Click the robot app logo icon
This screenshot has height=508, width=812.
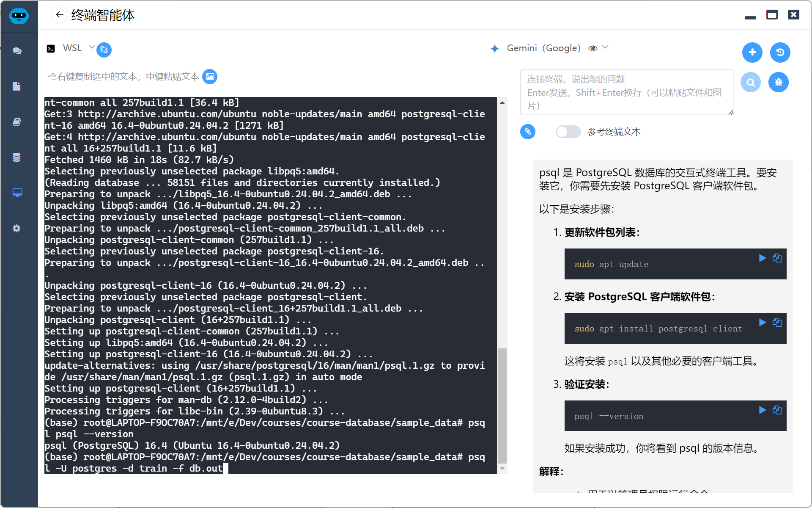(19, 16)
